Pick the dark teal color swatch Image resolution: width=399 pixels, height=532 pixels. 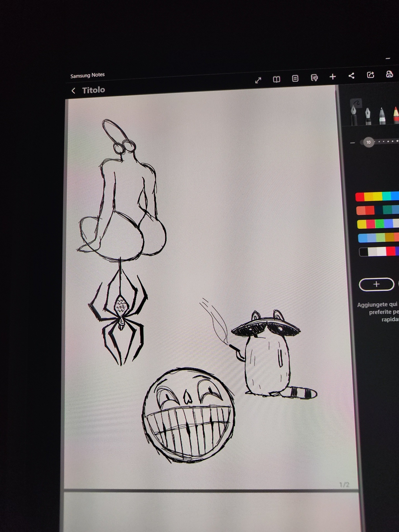point(387,210)
